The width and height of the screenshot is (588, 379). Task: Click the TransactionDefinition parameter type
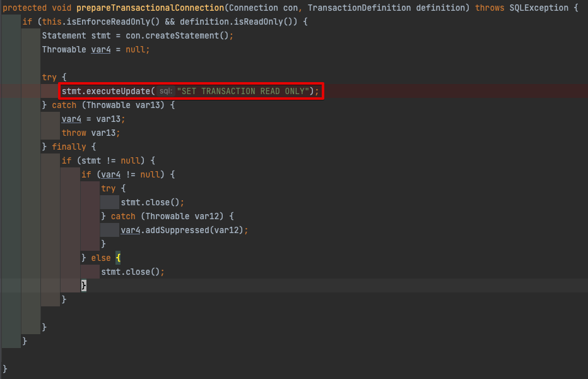pos(359,8)
